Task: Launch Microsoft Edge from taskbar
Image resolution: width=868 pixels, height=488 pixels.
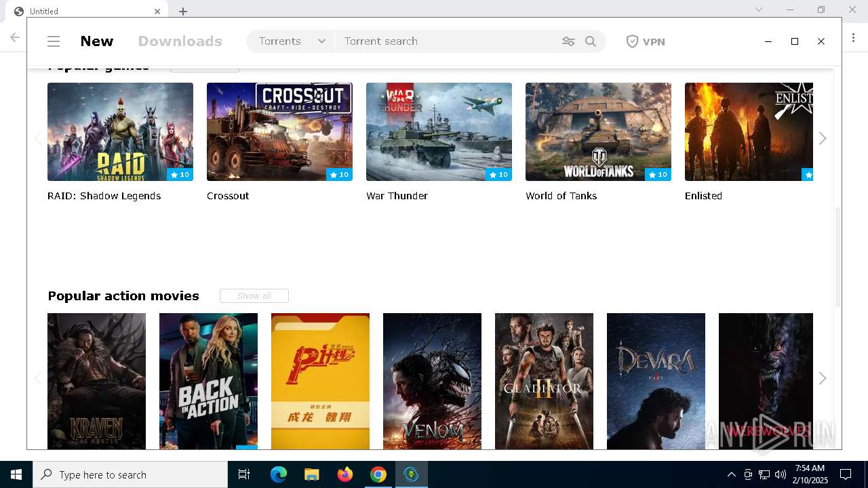Action: pyautogui.click(x=279, y=474)
